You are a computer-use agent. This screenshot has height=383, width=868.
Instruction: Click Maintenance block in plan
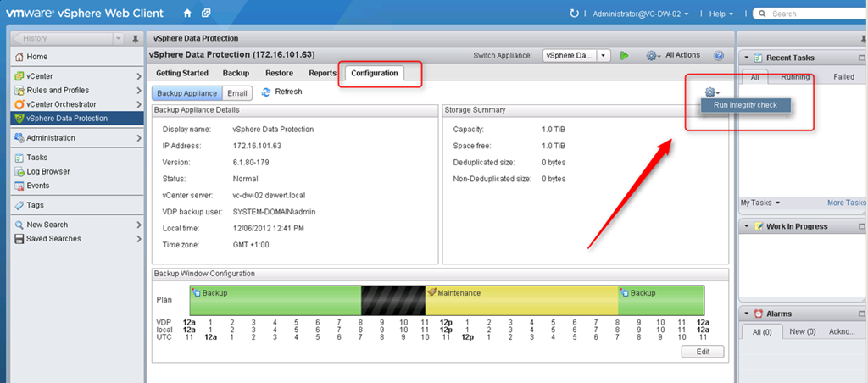[521, 300]
